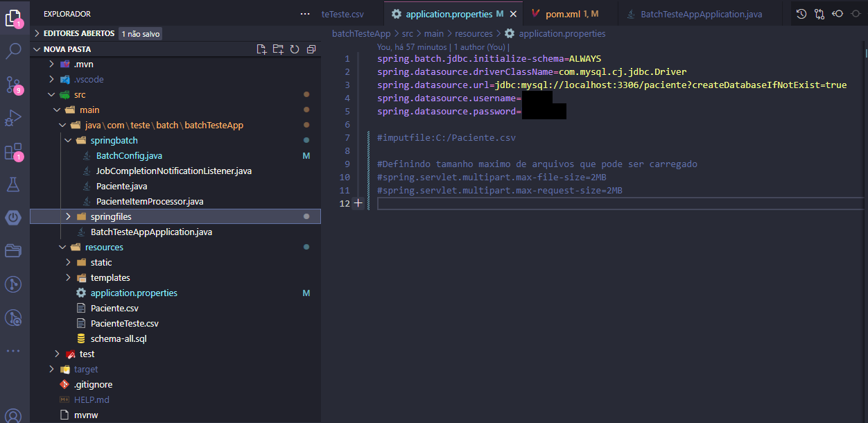Open the Extensions view in activity bar
868x423 pixels.
coord(14,151)
